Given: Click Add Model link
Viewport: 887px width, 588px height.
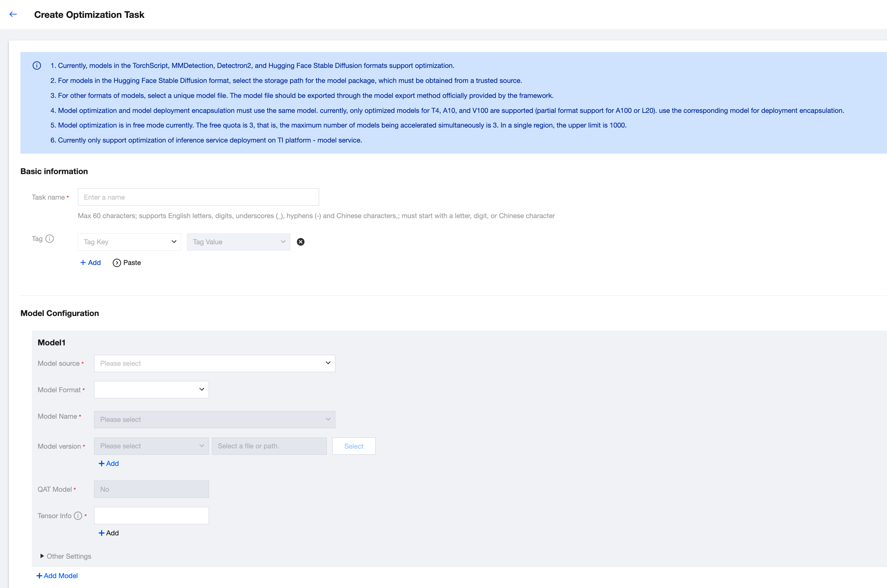Looking at the screenshot, I should [57, 576].
